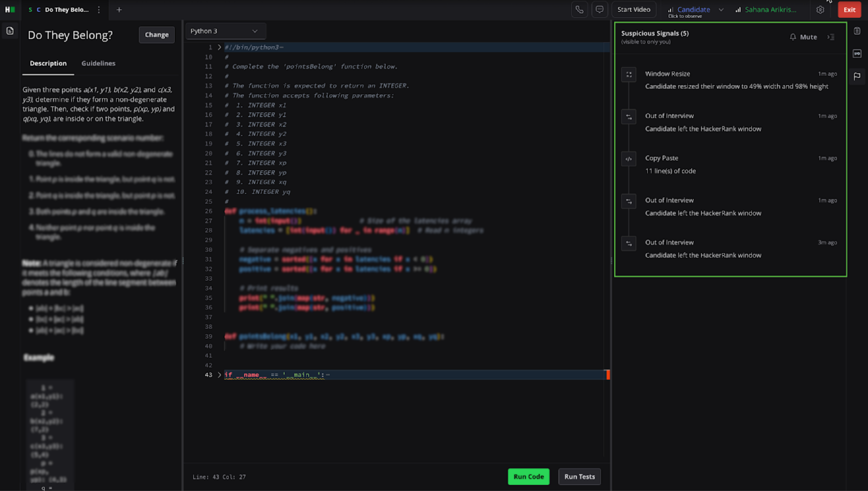
Task: Open the settings gear icon
Action: (x=820, y=10)
